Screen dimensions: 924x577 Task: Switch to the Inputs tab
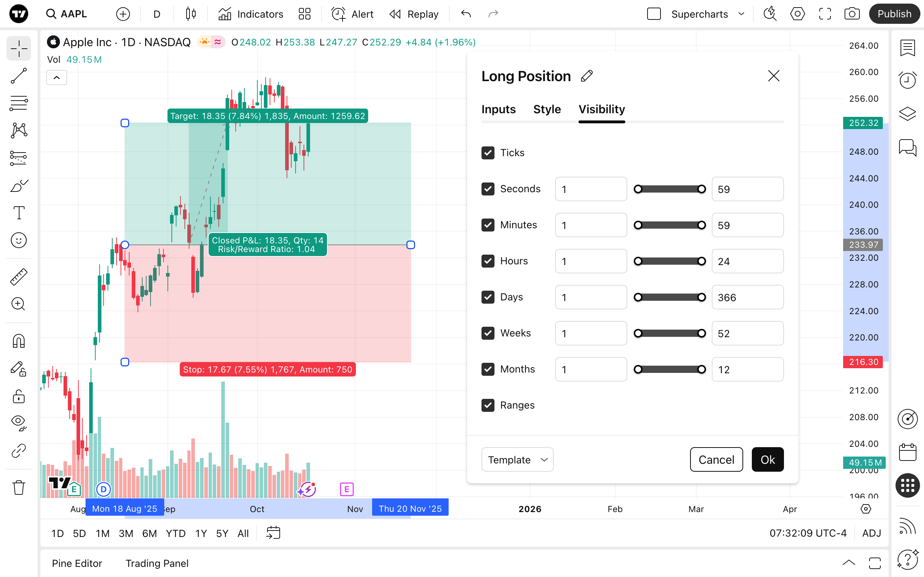pyautogui.click(x=498, y=110)
